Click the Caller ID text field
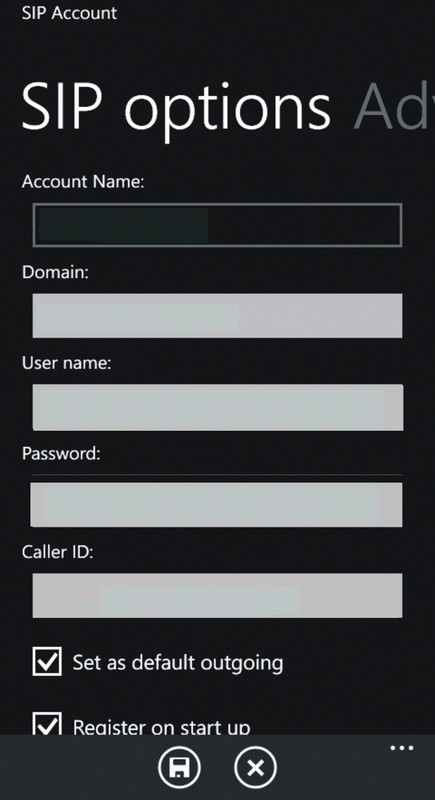 (x=217, y=595)
